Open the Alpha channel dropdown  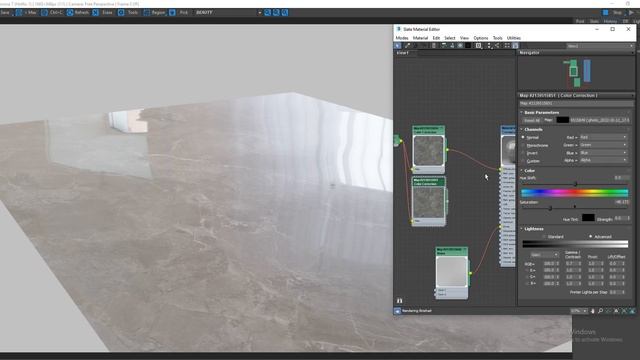point(603,160)
